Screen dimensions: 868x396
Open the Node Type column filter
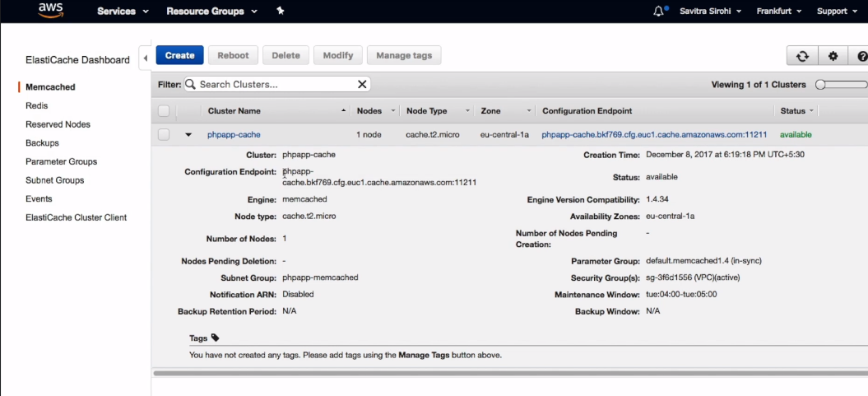coord(467,111)
